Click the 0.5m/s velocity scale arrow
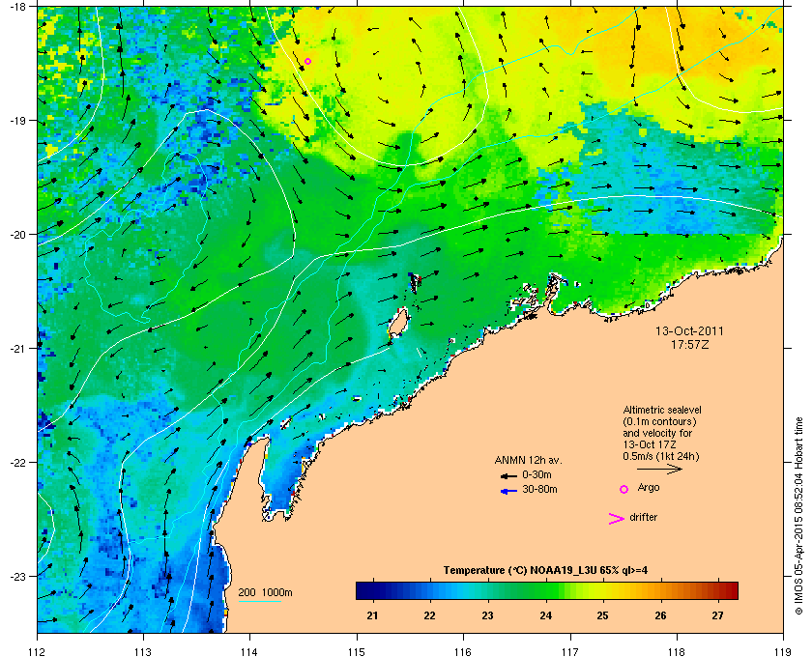 click(x=659, y=470)
